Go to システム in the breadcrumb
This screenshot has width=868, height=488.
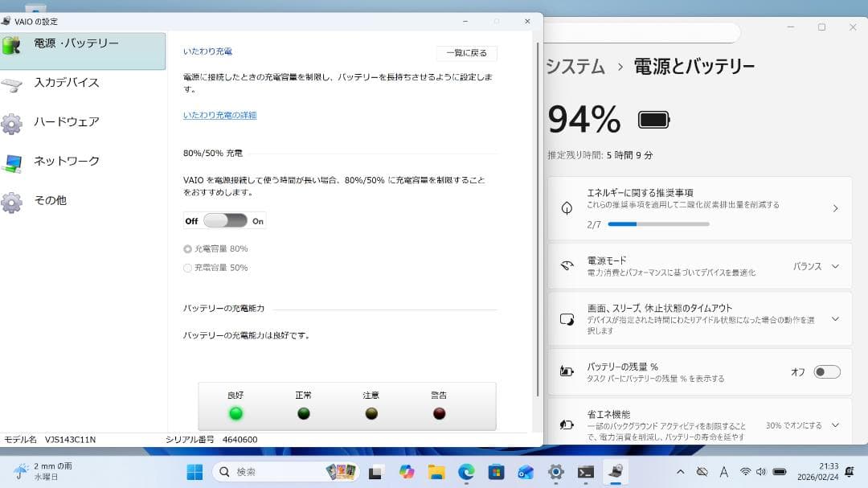575,68
